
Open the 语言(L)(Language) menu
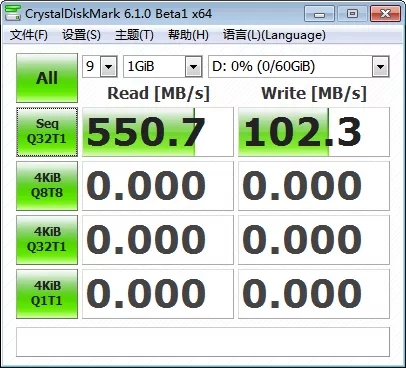coord(274,35)
